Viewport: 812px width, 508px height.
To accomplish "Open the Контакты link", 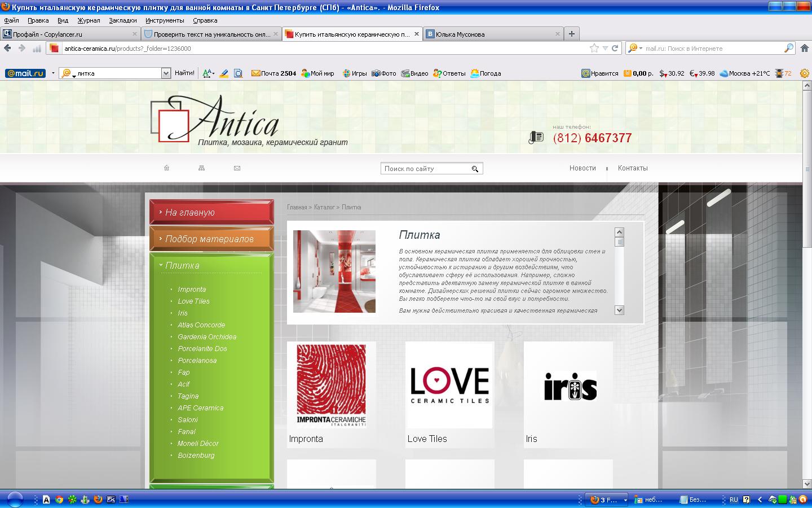I will pyautogui.click(x=633, y=168).
